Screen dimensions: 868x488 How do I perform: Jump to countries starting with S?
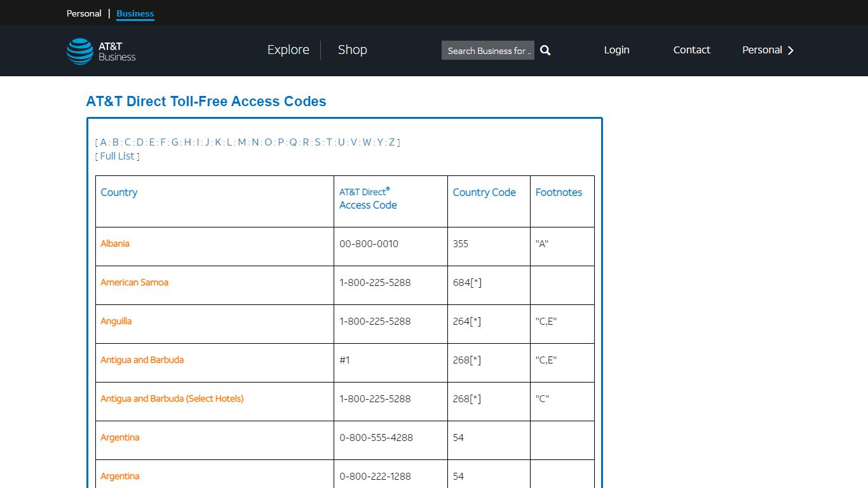(318, 142)
